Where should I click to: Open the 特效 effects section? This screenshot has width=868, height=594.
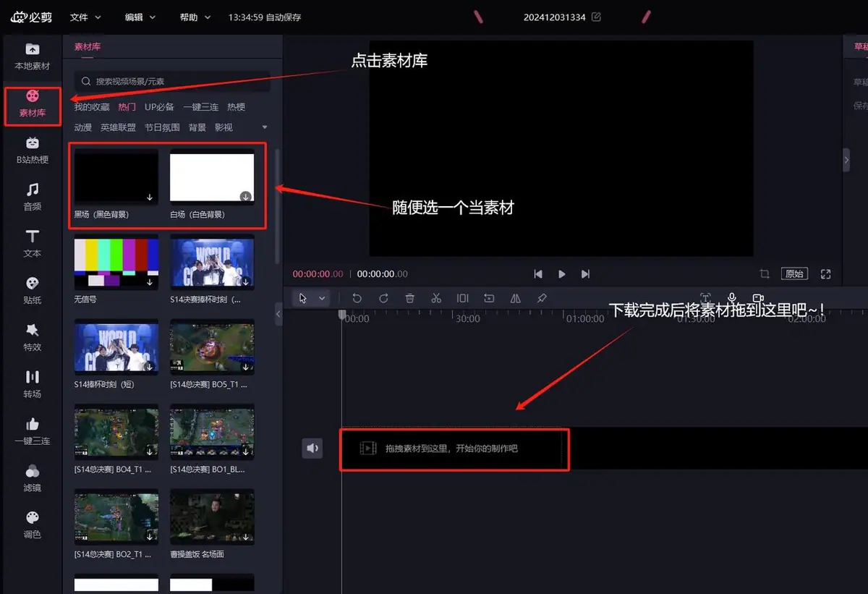click(32, 338)
